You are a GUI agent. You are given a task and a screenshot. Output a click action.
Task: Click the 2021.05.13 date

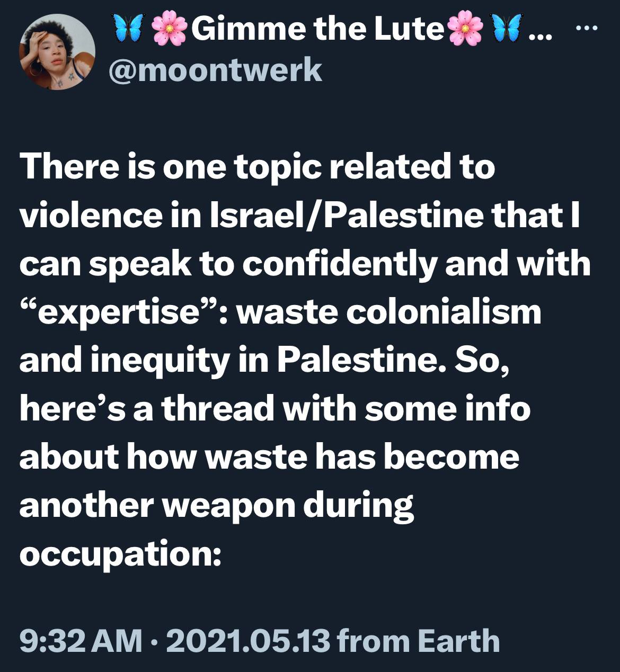[x=248, y=640]
